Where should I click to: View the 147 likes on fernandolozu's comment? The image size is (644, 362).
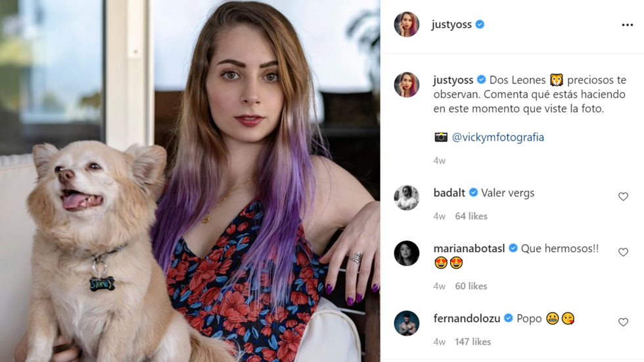[x=472, y=342]
